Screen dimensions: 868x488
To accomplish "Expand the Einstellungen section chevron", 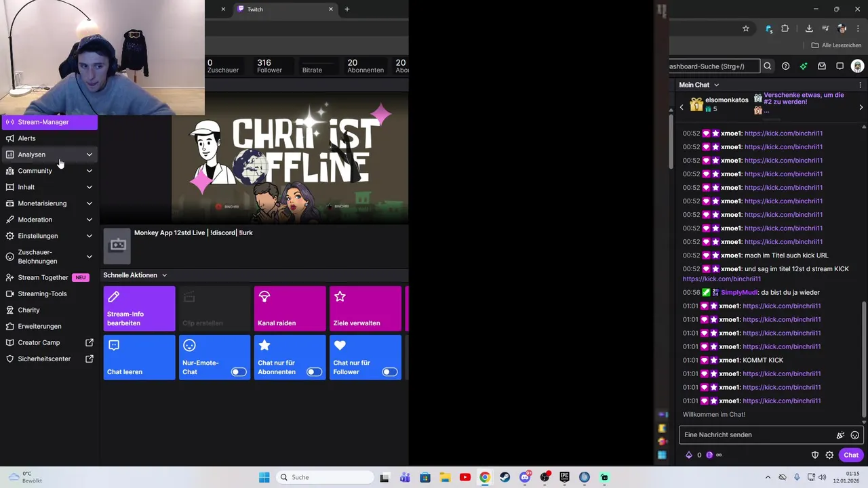I will (89, 236).
